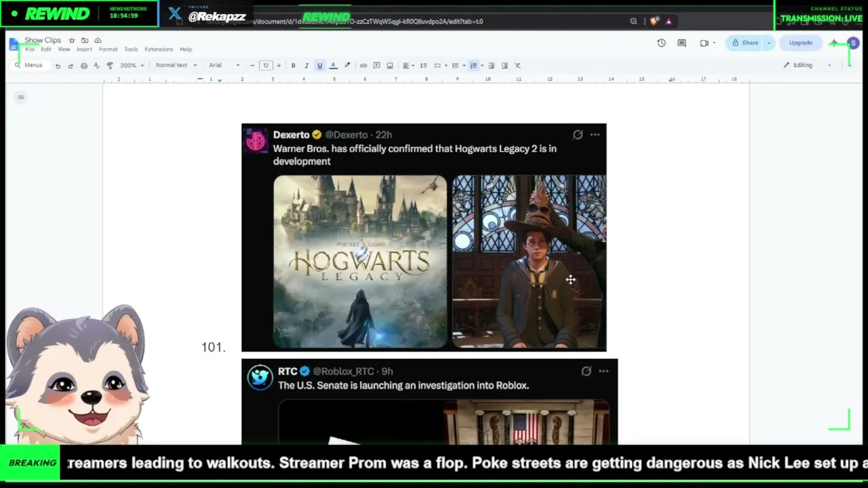Open the text color picker
The width and height of the screenshot is (868, 488).
333,66
